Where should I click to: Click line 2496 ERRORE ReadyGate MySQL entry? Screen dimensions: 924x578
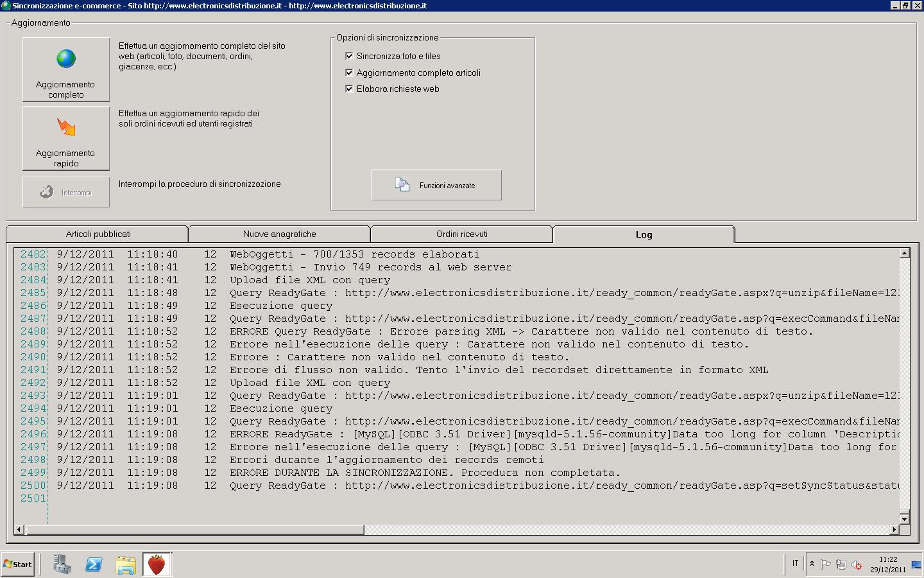(565, 434)
